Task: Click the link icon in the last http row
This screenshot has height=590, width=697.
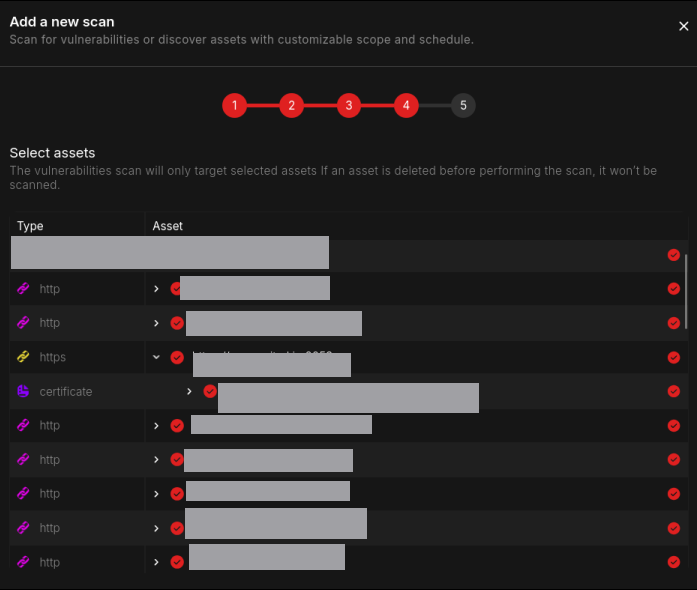Action: [x=24, y=562]
